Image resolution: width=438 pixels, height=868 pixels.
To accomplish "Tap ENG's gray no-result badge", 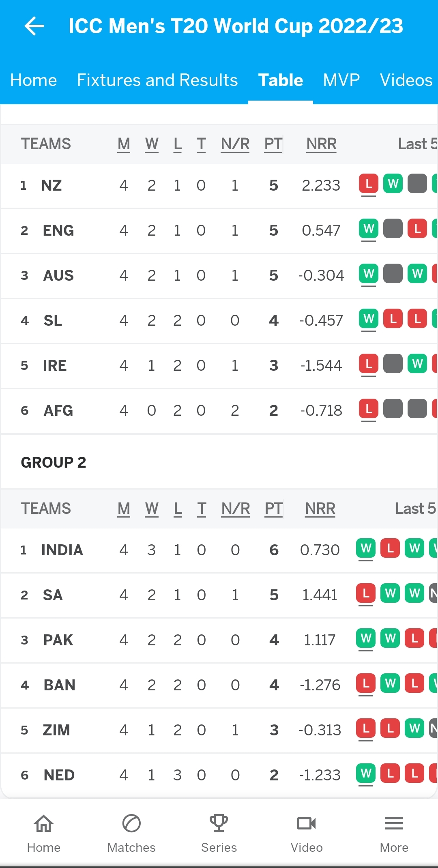I will click(x=393, y=229).
